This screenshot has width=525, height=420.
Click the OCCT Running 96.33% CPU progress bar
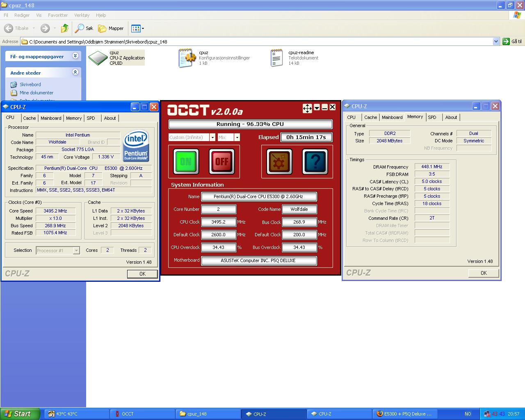250,124
